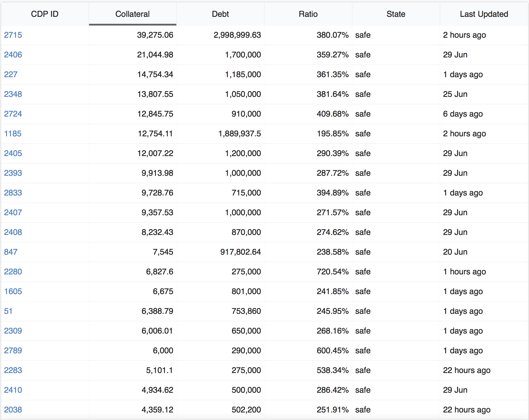Screen dimensions: 529x420
Task: Select collateral value 9,728.76
Action: click(157, 193)
